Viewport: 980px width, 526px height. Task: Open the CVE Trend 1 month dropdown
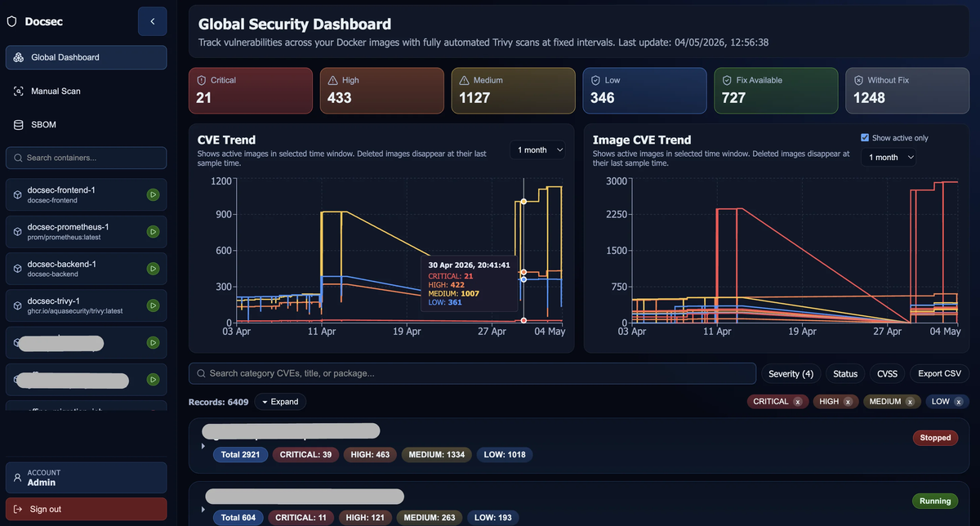coord(539,149)
